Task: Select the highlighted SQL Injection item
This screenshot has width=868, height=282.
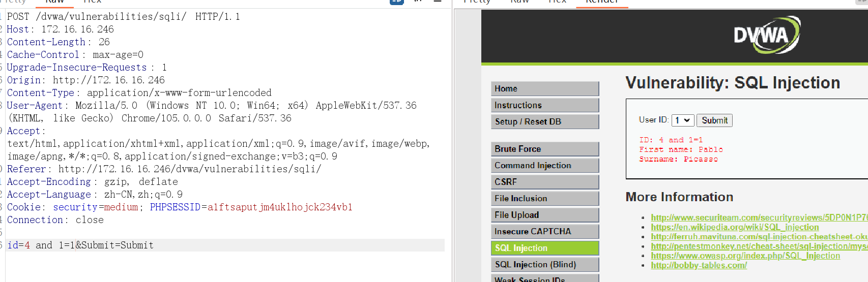Action: point(545,248)
